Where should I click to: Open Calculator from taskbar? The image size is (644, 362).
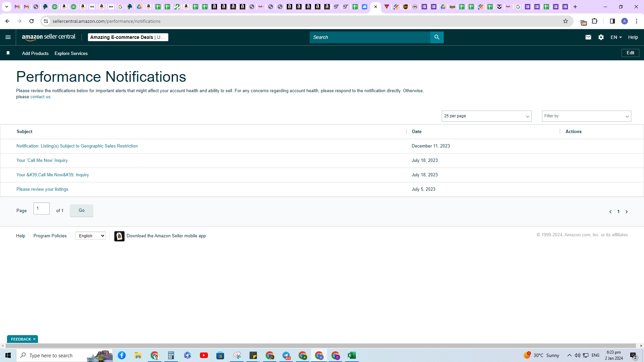point(171,355)
